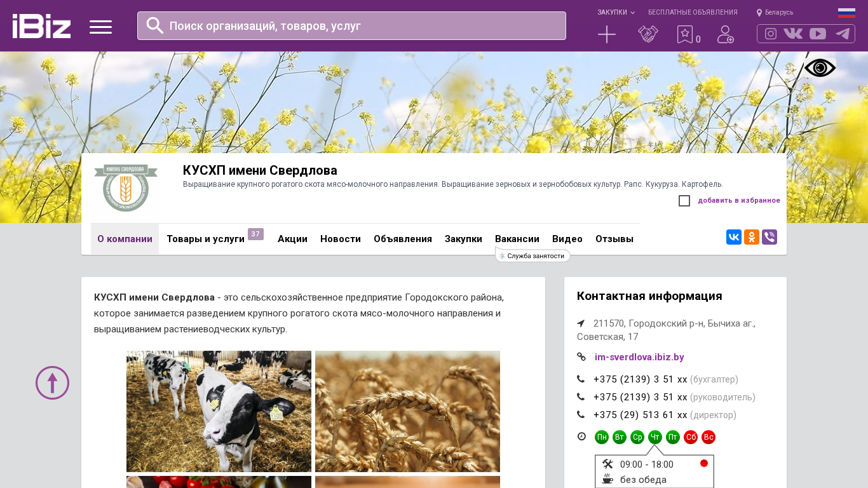This screenshot has height=488, width=868.
Task: Click the добавить в избранное link text
Action: [739, 201]
